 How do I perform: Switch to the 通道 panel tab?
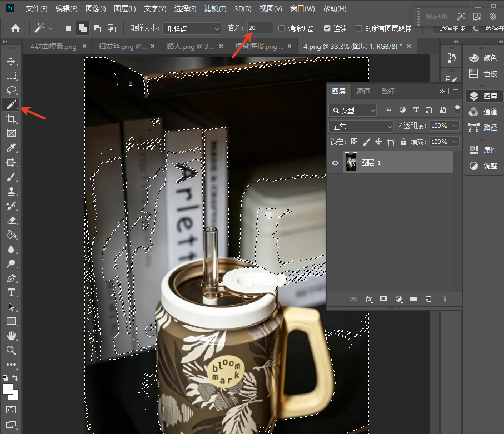click(x=363, y=91)
